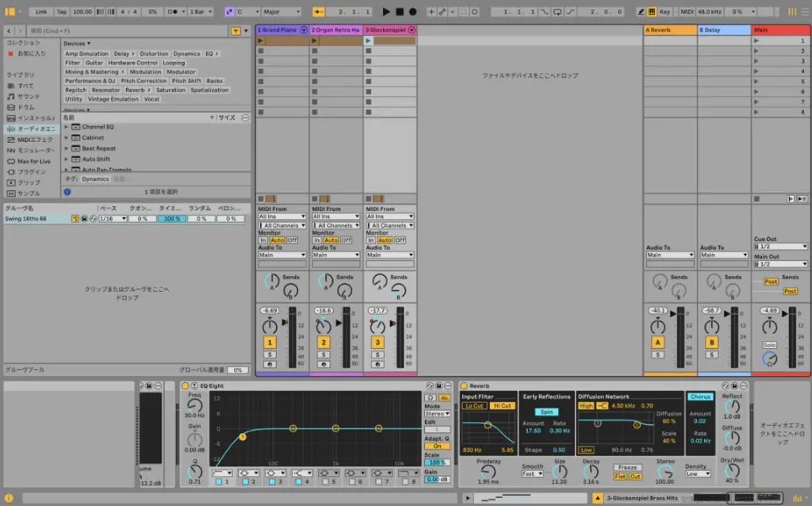Start playback with the Play button
The height and width of the screenshot is (506, 812).
386,11
